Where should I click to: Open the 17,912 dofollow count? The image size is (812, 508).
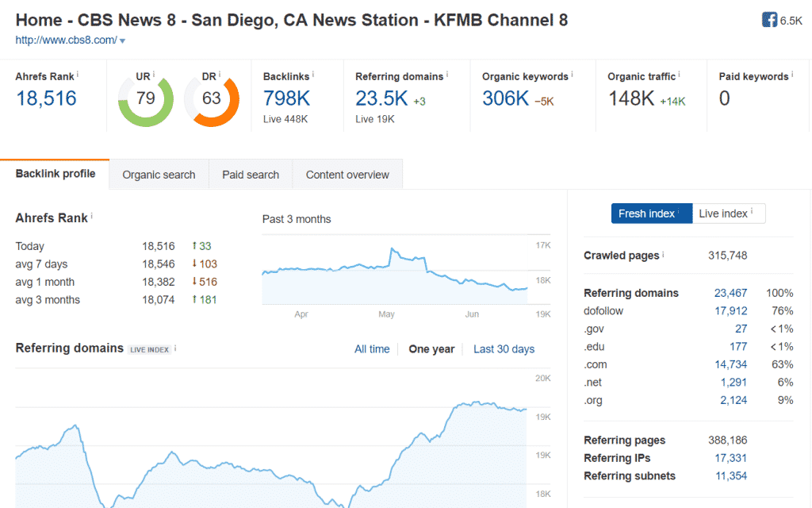point(730,311)
